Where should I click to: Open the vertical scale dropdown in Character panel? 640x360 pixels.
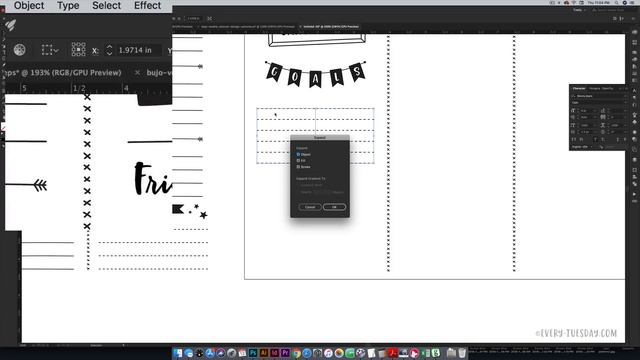tap(595, 125)
